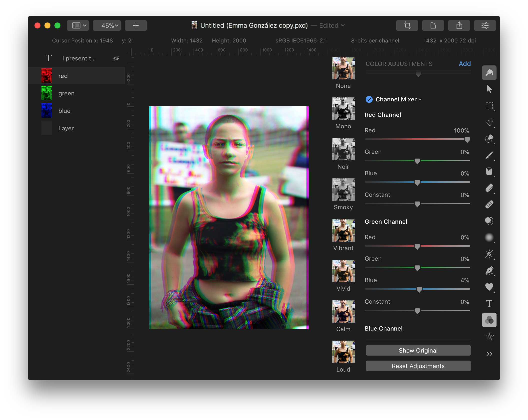Click Green Channel's Green slider

(x=417, y=268)
